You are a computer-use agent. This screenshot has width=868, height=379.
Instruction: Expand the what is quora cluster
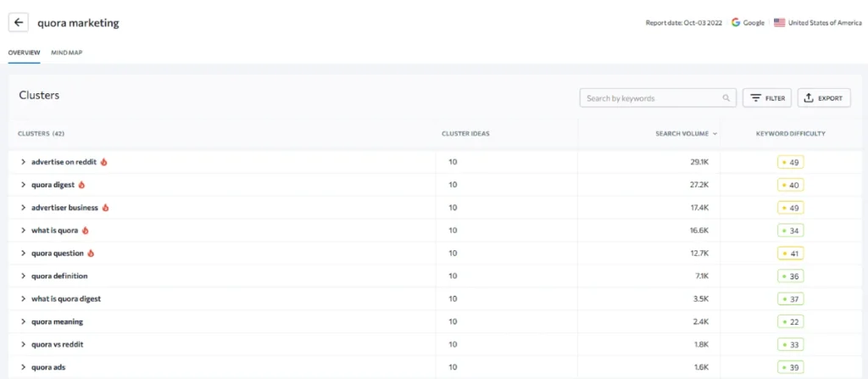pyautogui.click(x=23, y=230)
